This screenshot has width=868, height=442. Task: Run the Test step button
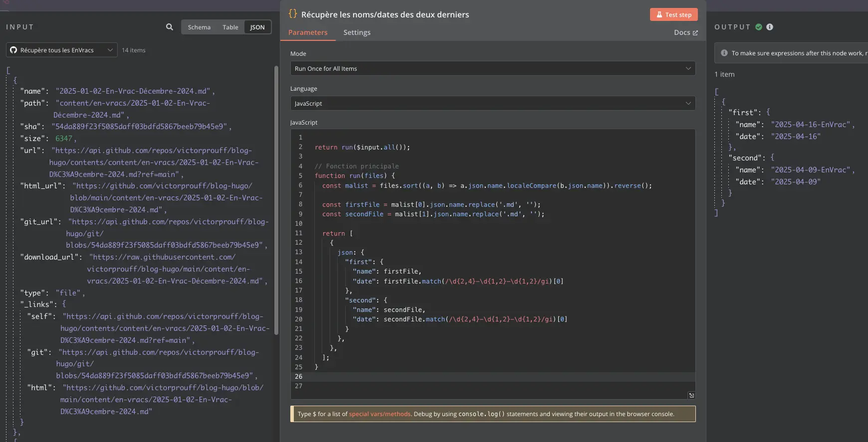coord(673,14)
